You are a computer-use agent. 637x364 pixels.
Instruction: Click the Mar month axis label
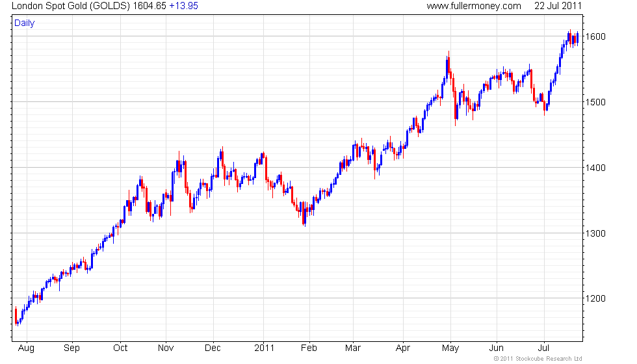[352, 348]
